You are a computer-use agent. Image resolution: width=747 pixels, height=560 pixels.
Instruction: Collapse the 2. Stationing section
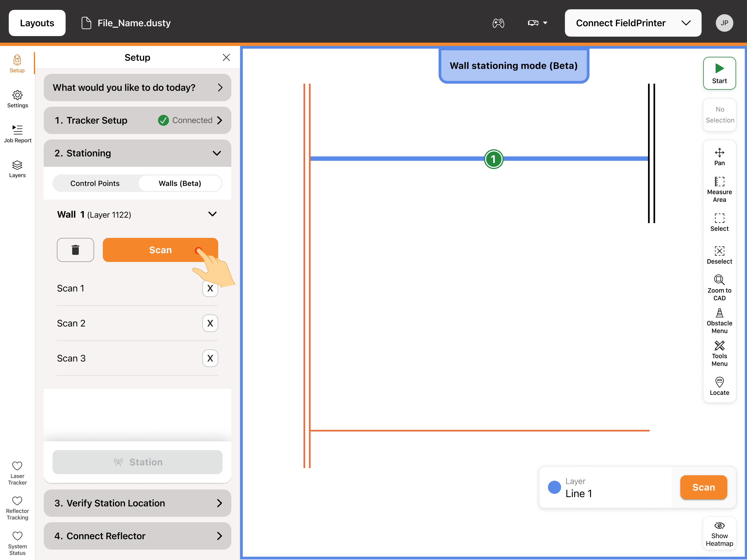(x=217, y=153)
